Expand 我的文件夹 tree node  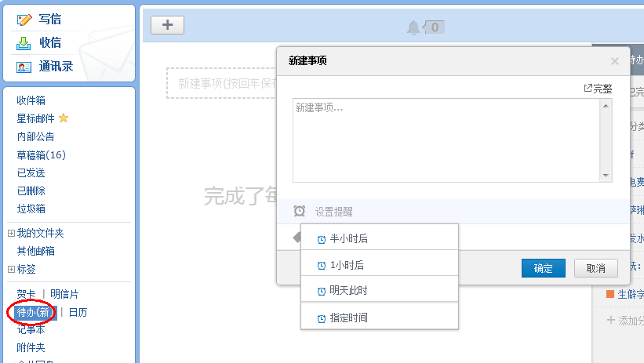(x=11, y=233)
